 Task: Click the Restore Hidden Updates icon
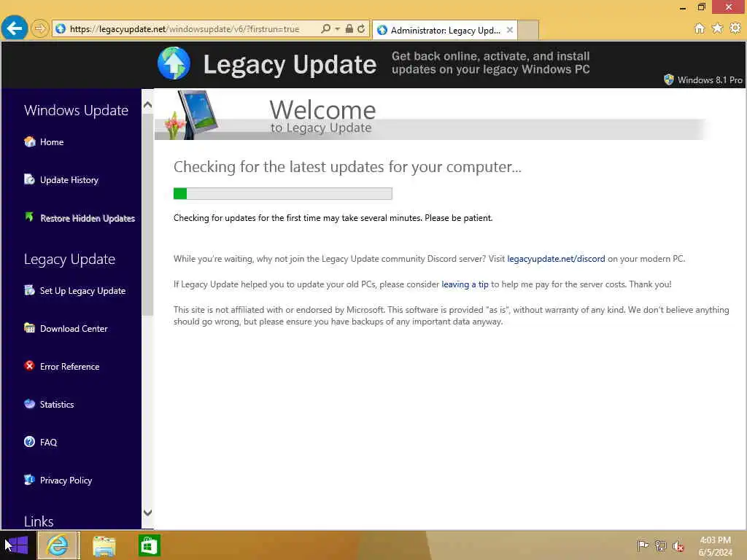click(x=29, y=217)
